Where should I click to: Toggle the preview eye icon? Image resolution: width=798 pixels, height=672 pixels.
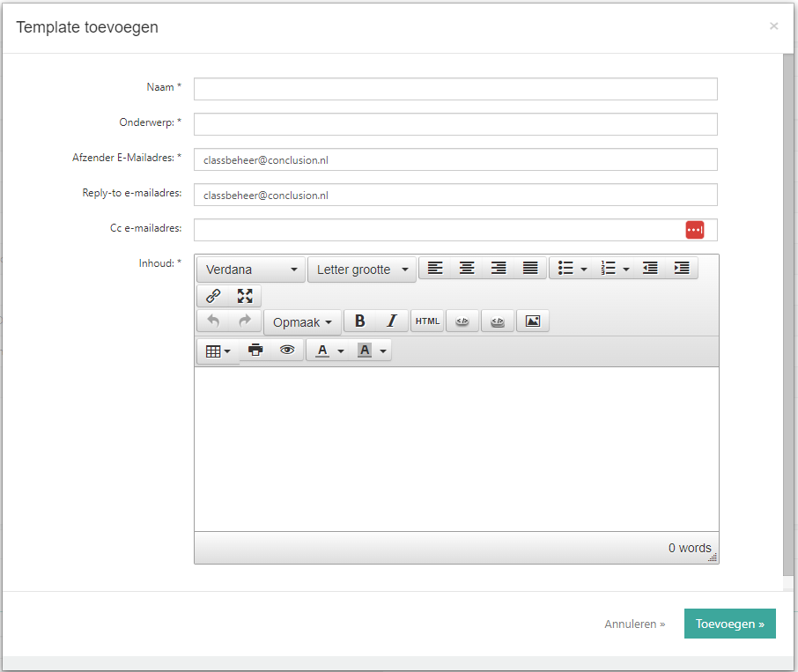pyautogui.click(x=287, y=351)
